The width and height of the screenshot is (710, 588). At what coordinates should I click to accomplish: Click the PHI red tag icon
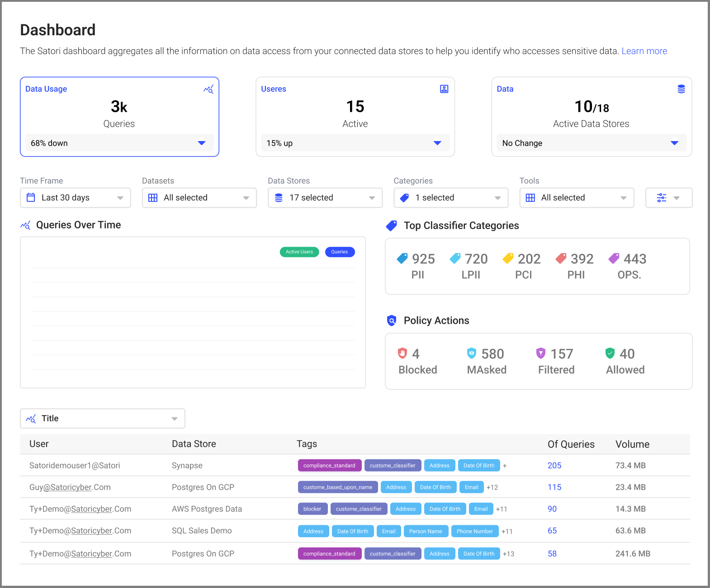(x=561, y=258)
